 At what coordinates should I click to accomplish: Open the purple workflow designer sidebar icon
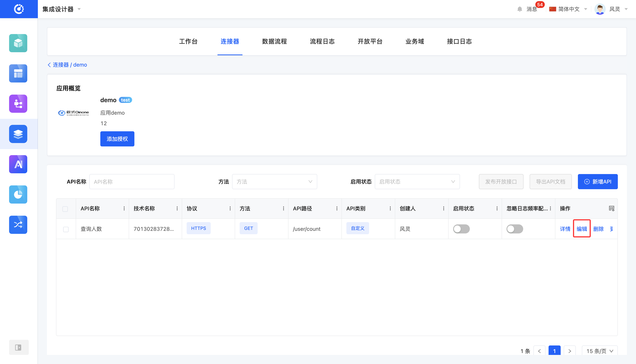(18, 104)
